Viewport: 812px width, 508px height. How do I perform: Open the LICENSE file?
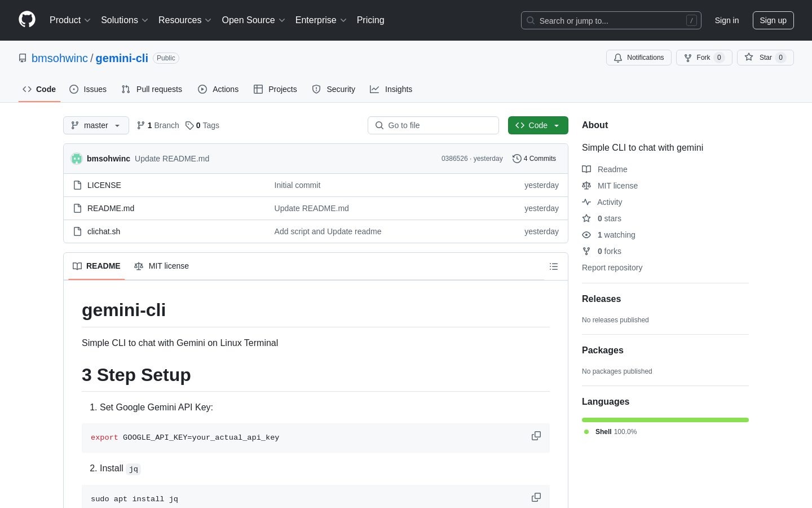click(104, 185)
